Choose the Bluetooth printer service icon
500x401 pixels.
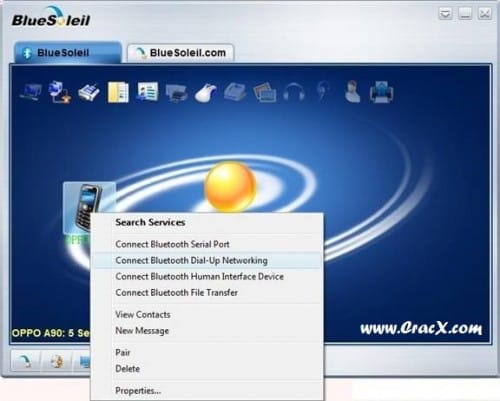[176, 92]
